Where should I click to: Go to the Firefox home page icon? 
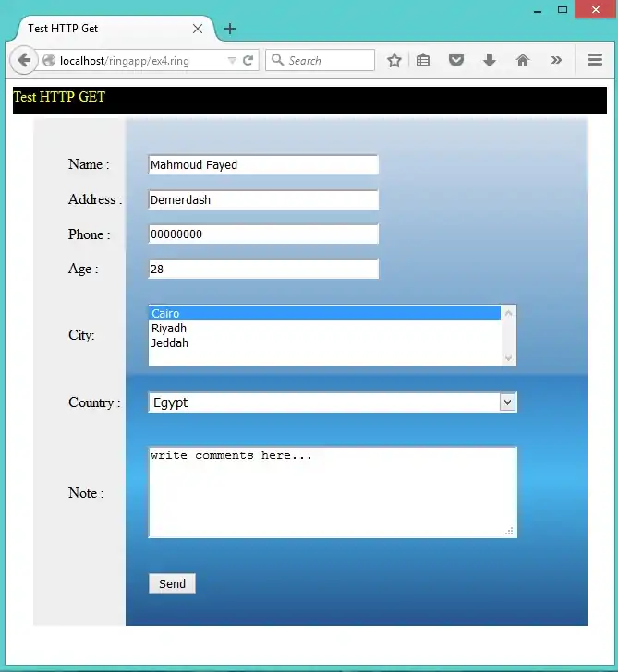coord(523,61)
